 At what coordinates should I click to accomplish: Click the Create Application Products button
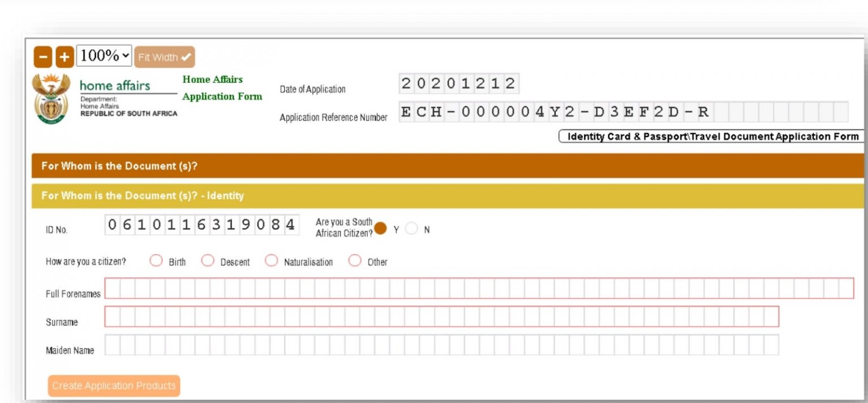pyautogui.click(x=114, y=386)
